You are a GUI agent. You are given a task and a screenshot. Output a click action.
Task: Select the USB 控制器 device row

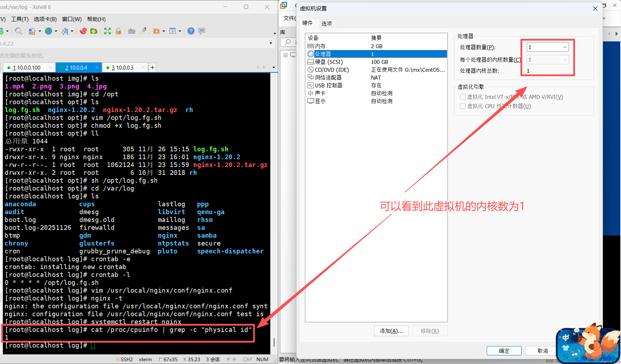click(376, 85)
